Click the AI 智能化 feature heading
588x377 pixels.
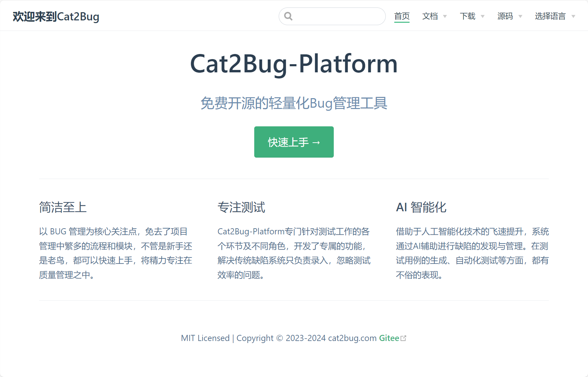(x=421, y=207)
